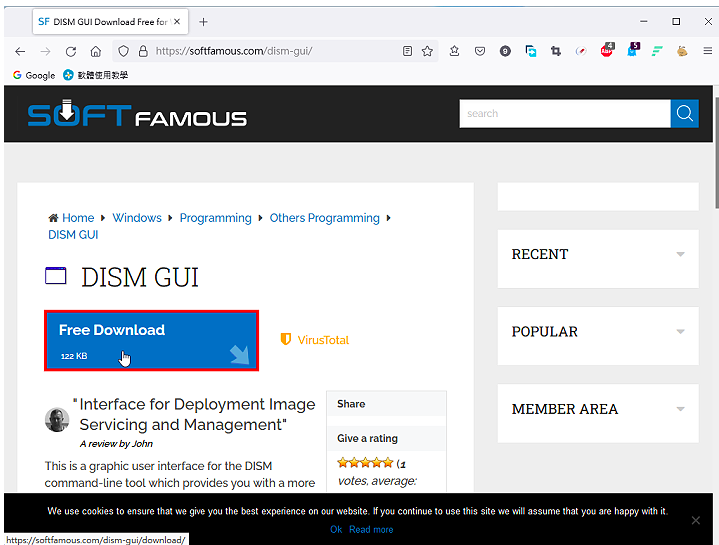719x545 pixels.
Task: Open the Programming breadcrumb link
Action: click(x=216, y=218)
